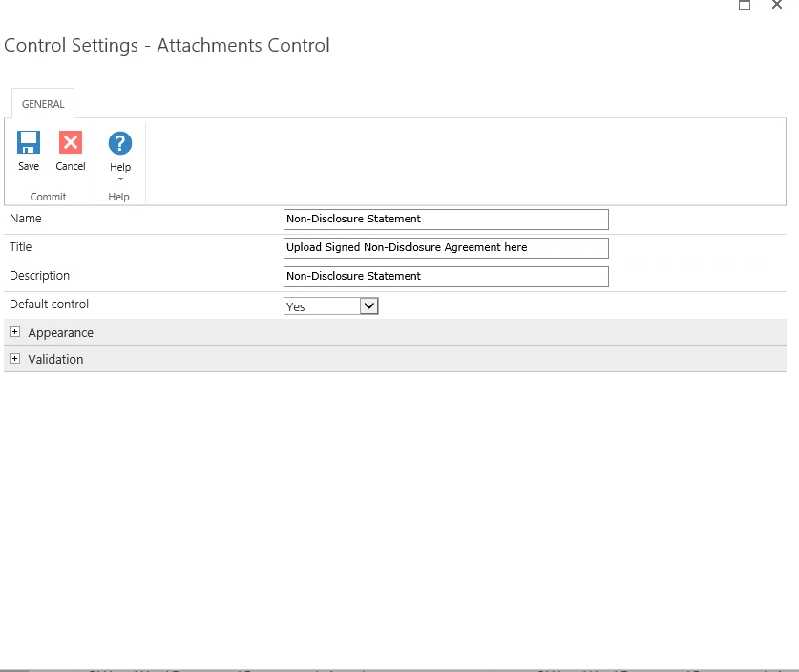Open the Default control dropdown
The image size is (799, 672).
pyautogui.click(x=369, y=305)
